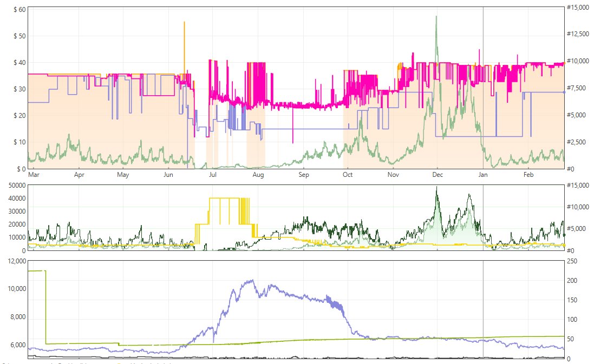Click the green sales rank peak in top chart
The image size is (594, 364).
436,17
